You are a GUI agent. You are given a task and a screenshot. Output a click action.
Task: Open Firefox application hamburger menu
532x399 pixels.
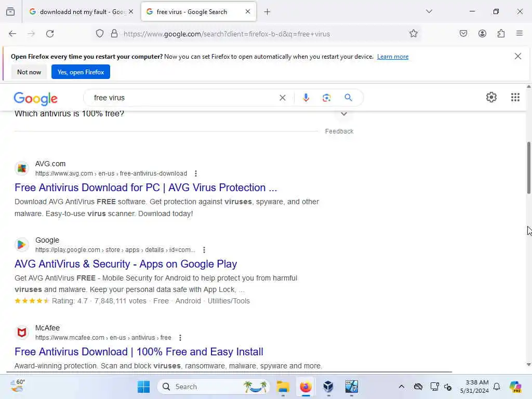[520, 33]
